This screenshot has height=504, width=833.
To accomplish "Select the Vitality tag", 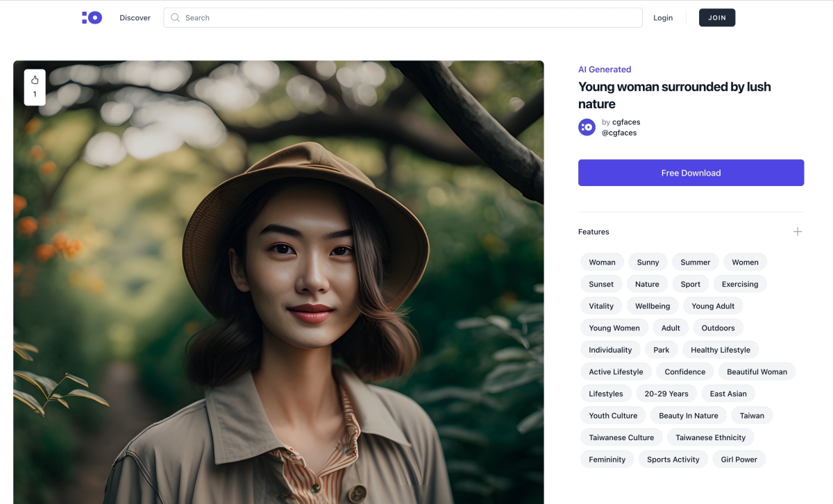I will [601, 306].
